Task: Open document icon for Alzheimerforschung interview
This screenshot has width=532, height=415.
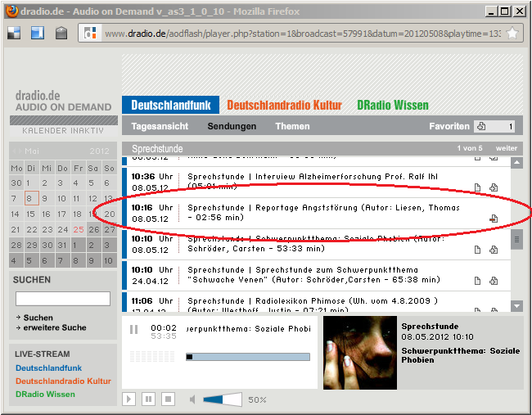Action: [x=478, y=187]
